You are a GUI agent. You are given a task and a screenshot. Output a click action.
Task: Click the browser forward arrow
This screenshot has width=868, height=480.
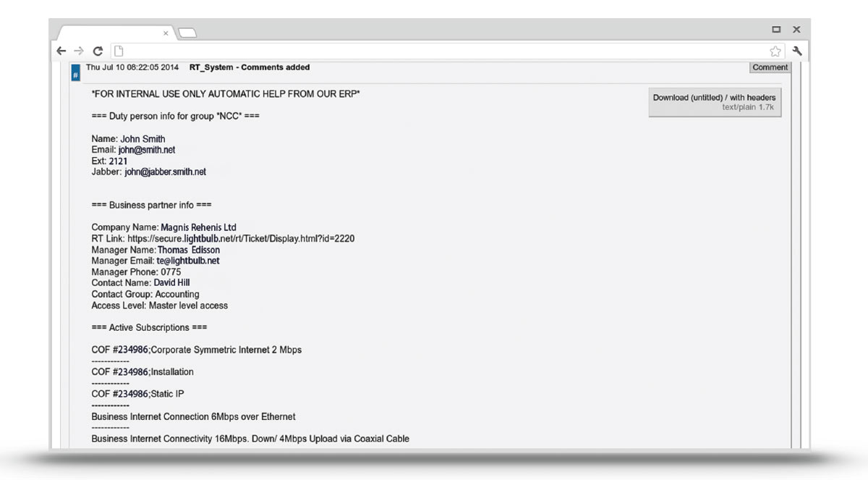[80, 51]
